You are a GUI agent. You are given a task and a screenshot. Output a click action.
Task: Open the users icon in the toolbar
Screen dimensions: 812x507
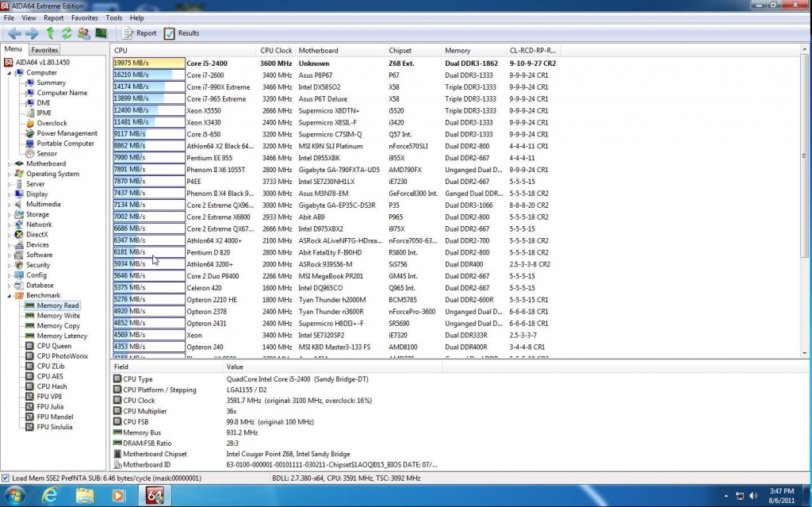point(84,33)
